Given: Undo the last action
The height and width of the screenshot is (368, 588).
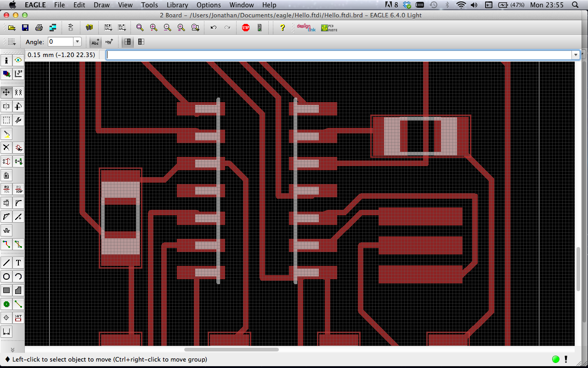Looking at the screenshot, I should click(214, 28).
